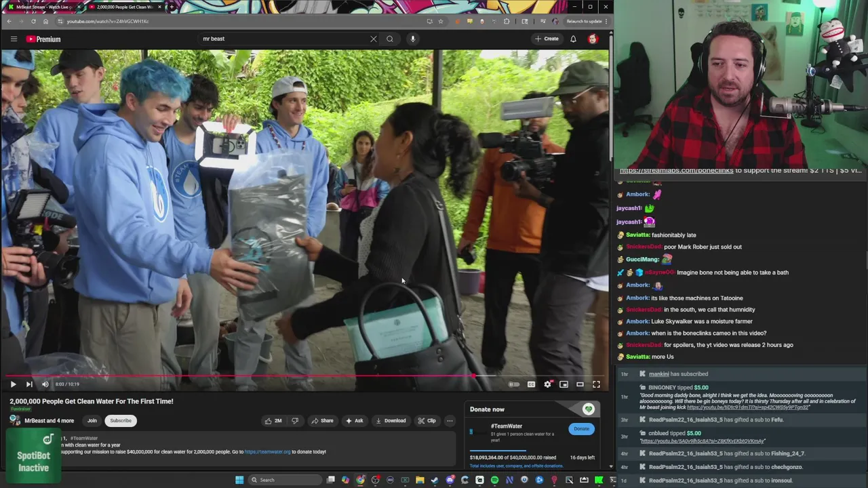This screenshot has height=488, width=868.
Task: Toggle theater mode view
Action: coord(580,384)
